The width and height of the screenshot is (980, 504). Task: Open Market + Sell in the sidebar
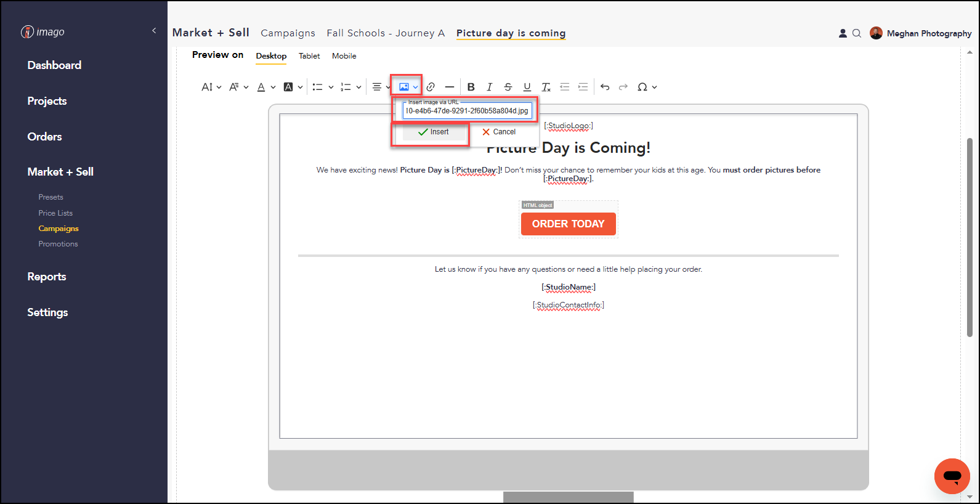click(60, 172)
